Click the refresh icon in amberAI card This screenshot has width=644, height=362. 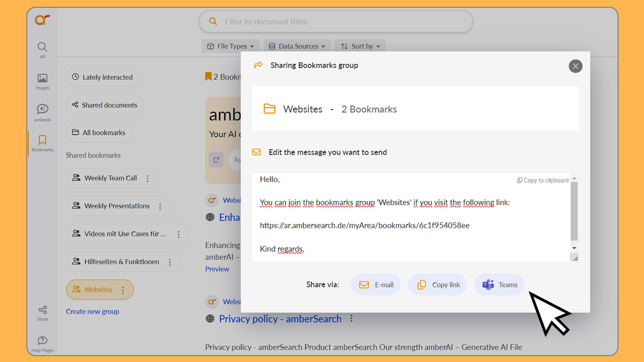pyautogui.click(x=216, y=160)
